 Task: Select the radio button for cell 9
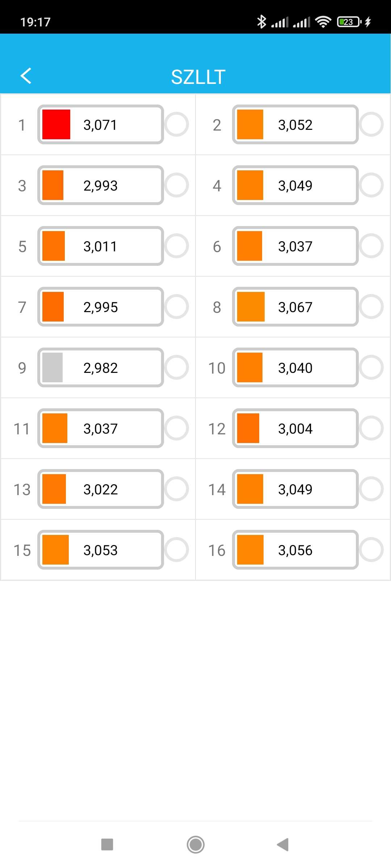(177, 368)
